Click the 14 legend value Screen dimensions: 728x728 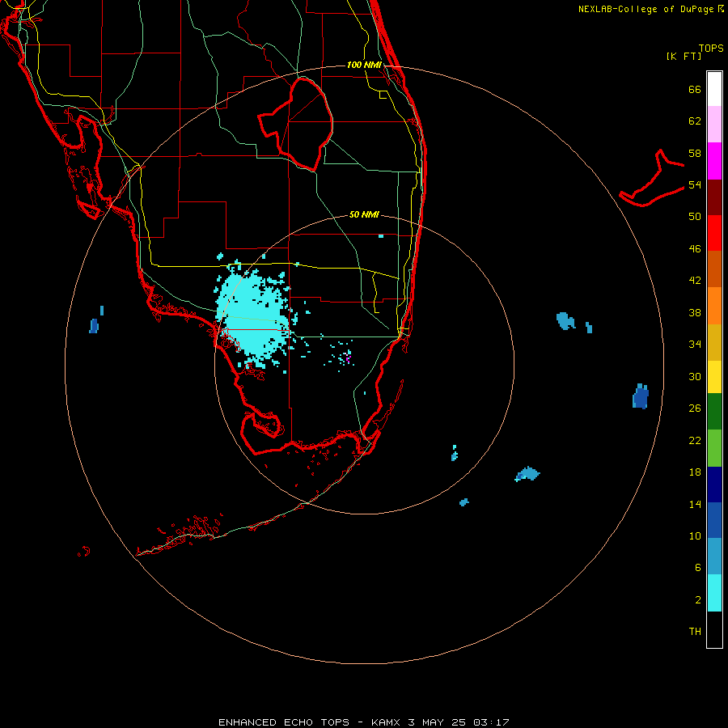(x=695, y=504)
